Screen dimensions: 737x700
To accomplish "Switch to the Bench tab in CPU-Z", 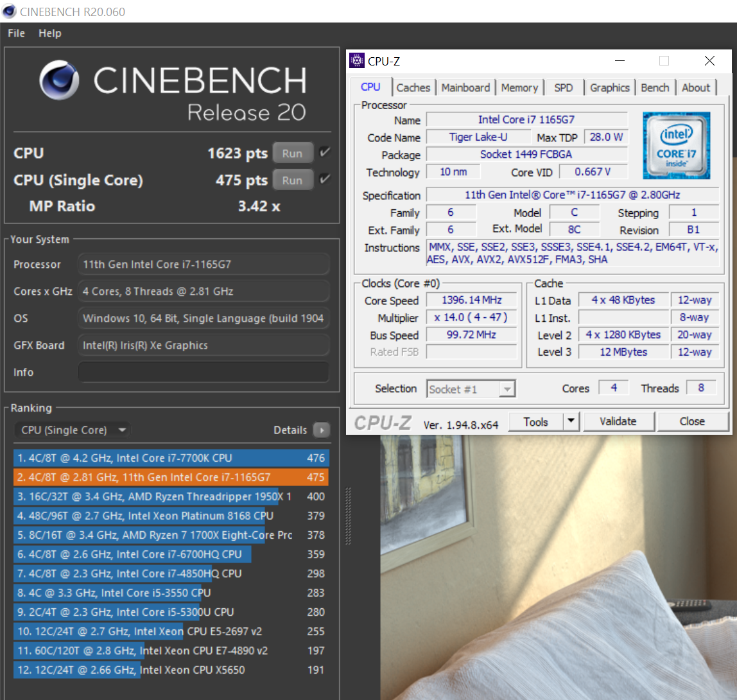I will click(x=655, y=88).
